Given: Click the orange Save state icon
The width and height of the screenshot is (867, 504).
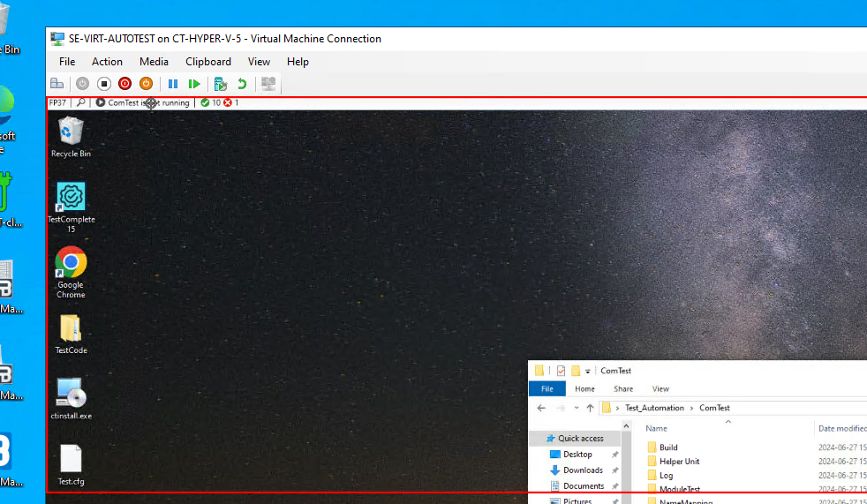Looking at the screenshot, I should 146,84.
